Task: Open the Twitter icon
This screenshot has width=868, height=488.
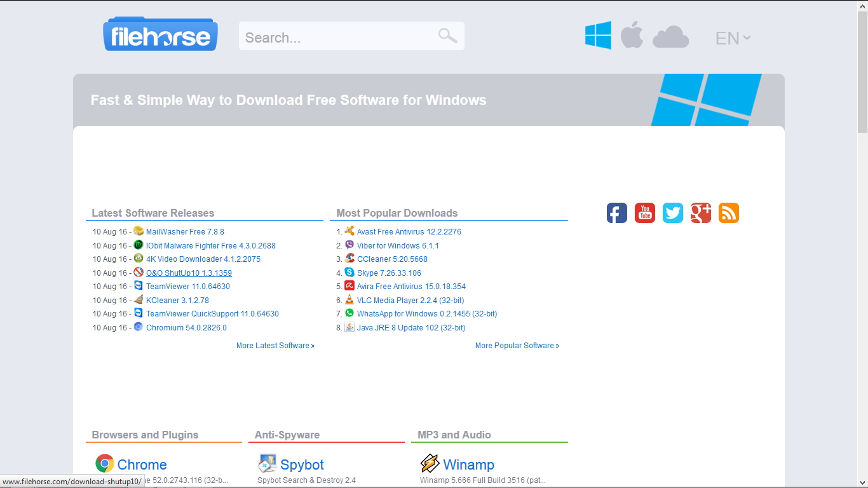Action: [672, 213]
